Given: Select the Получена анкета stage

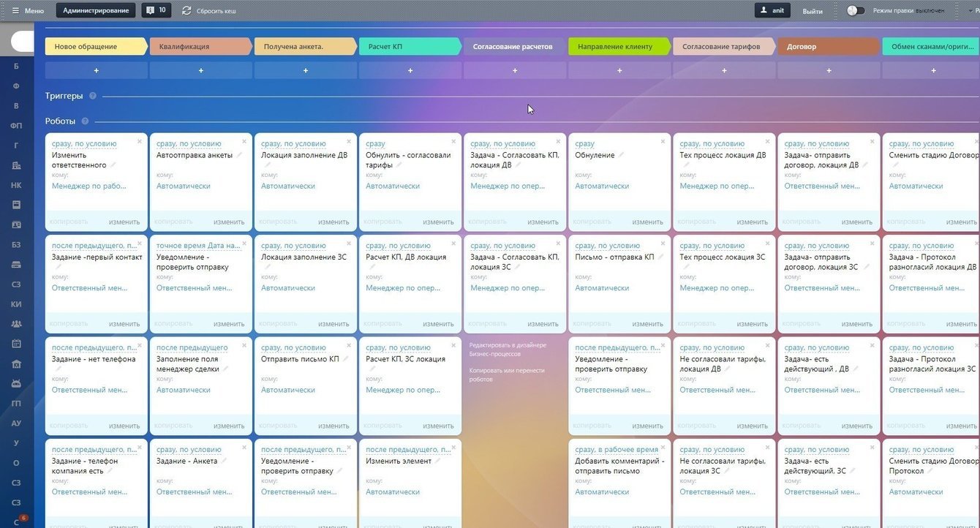Looking at the screenshot, I should 305,46.
